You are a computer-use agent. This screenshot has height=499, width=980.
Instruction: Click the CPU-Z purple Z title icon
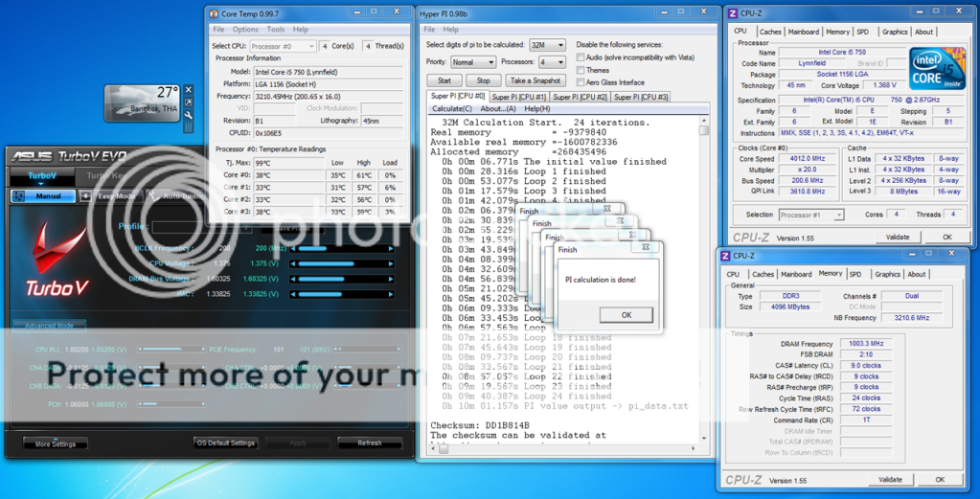[733, 13]
